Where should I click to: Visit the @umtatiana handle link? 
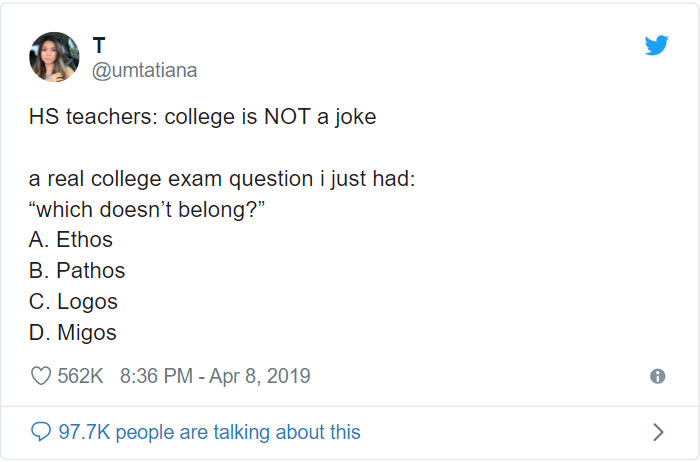[x=144, y=70]
